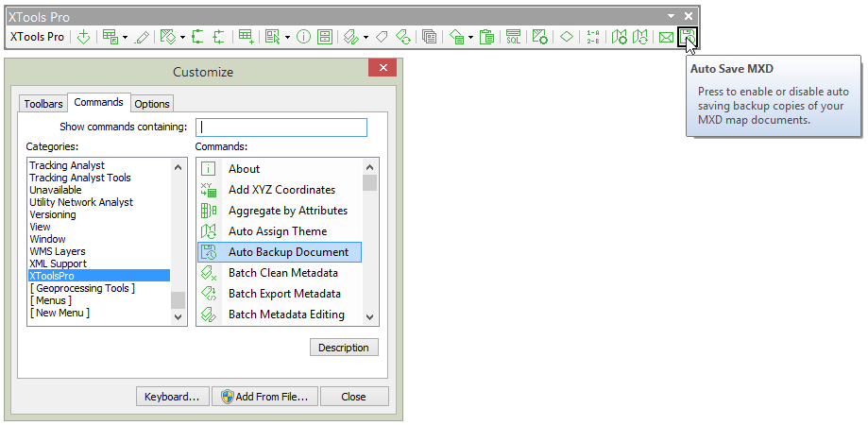The height and width of the screenshot is (425, 868).
Task: Click the Add From File... button
Action: pos(264,397)
